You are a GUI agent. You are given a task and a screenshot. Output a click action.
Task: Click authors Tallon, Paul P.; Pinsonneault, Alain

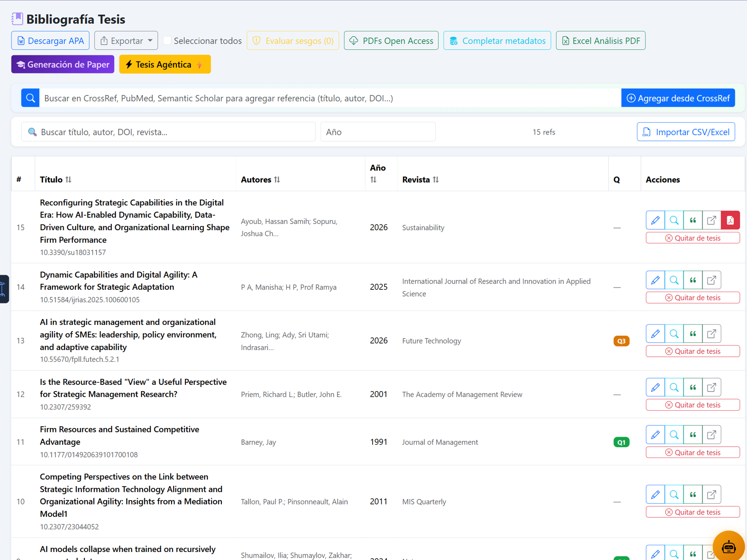click(x=294, y=502)
